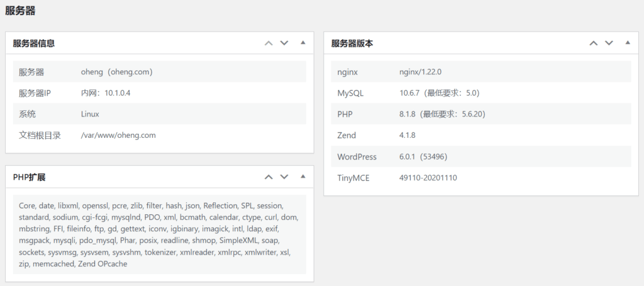Move the 服务器信息 panel down
Image resolution: width=644 pixels, height=286 pixels.
tap(284, 43)
